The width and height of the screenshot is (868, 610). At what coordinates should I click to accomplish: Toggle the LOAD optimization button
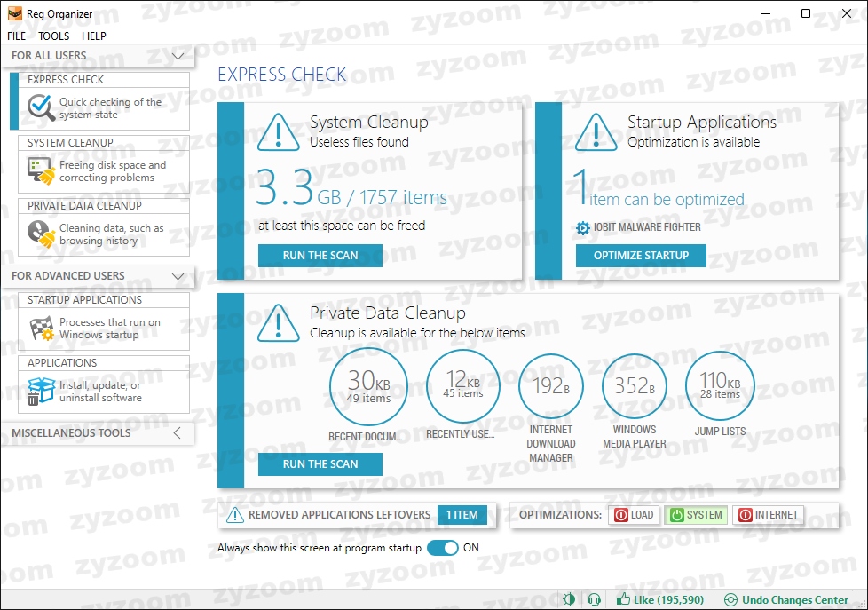tap(634, 515)
